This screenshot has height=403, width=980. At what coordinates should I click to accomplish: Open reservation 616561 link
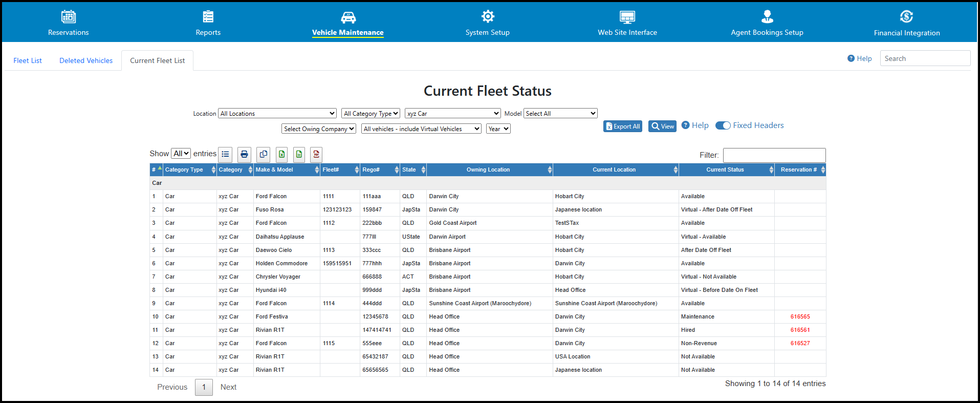pyautogui.click(x=800, y=330)
